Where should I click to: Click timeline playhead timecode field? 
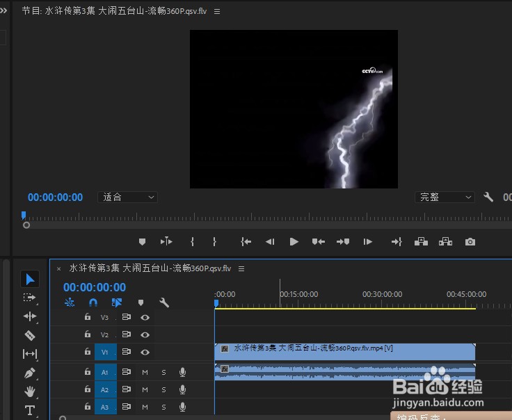tap(95, 287)
